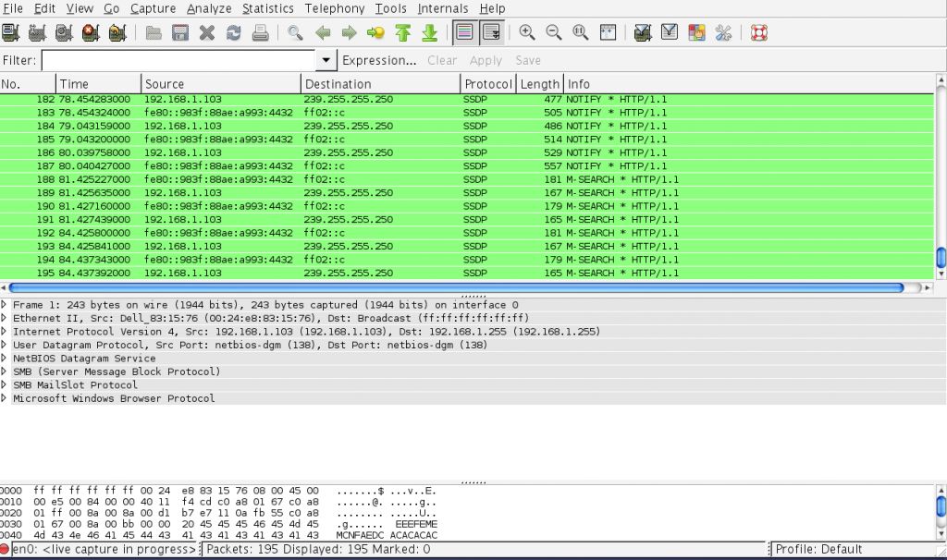Save this capture file icon
This screenshot has height=560, width=947.
180,32
